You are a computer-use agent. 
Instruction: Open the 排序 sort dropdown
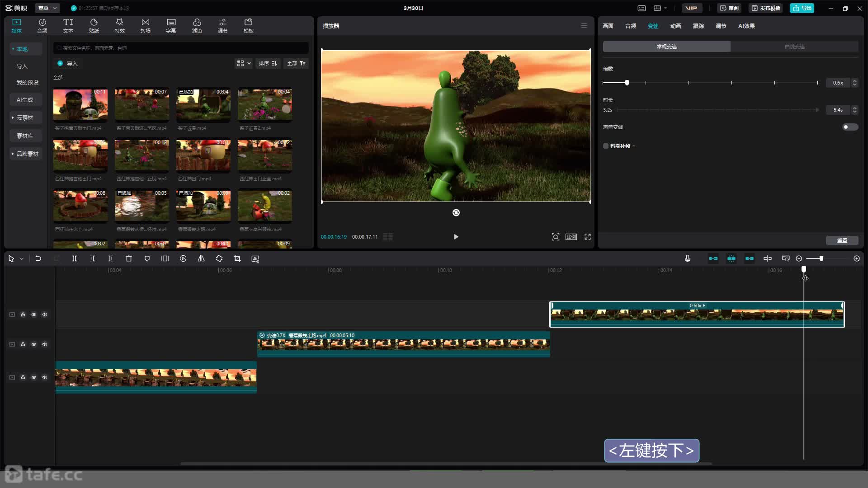268,63
